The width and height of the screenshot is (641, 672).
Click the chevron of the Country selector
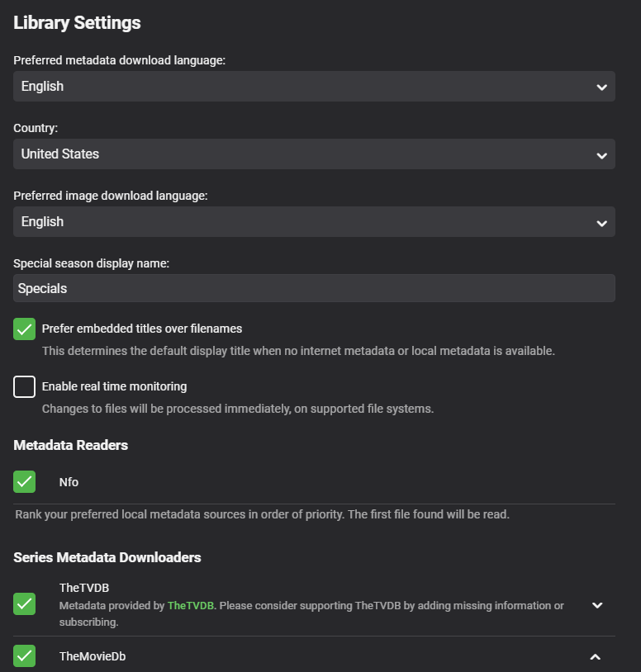pyautogui.click(x=601, y=154)
